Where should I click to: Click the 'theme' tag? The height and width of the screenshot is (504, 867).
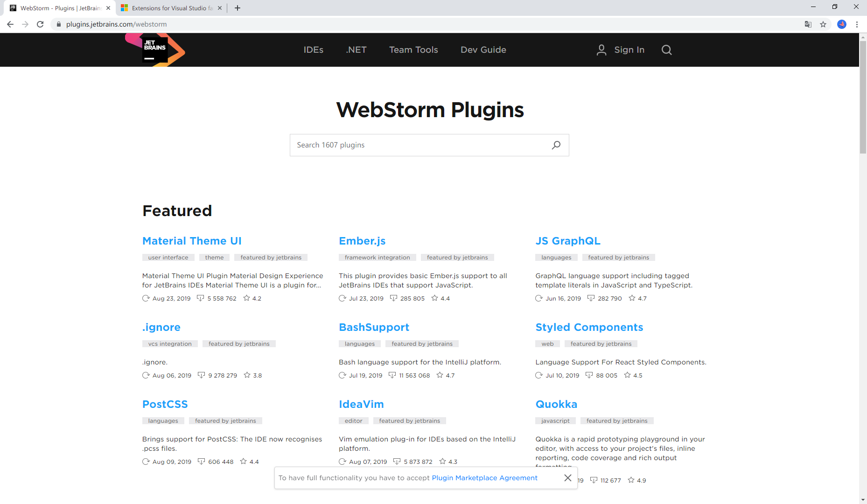point(214,258)
